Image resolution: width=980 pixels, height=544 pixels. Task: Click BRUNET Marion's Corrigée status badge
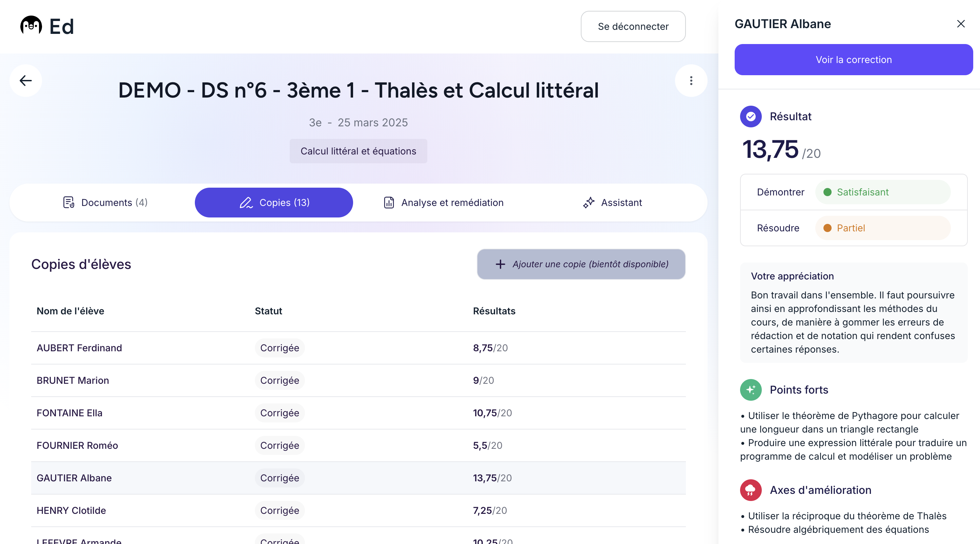coord(280,380)
